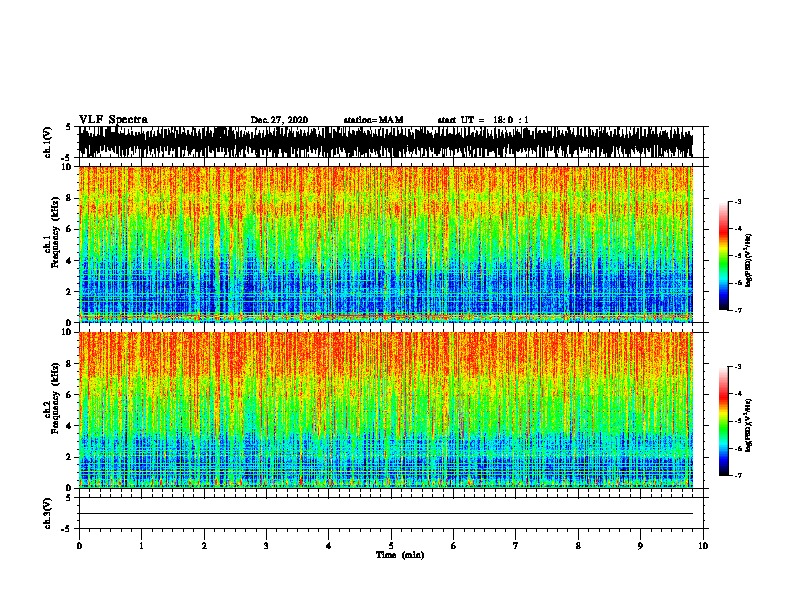Click the ch.2 colorbar log(PSD) unit label

click(x=749, y=426)
